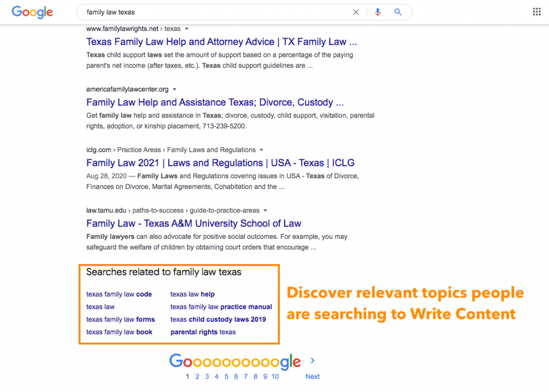Open 'Texas Family Law Help and Attorney Advice' result
Viewport: 549px width, 392px height.
pos(221,42)
